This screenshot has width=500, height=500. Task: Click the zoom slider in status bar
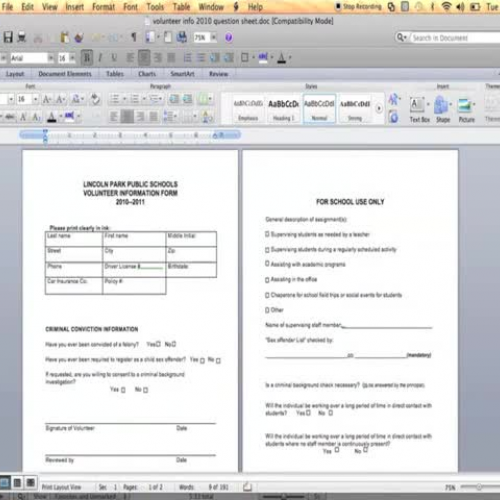coord(478,487)
